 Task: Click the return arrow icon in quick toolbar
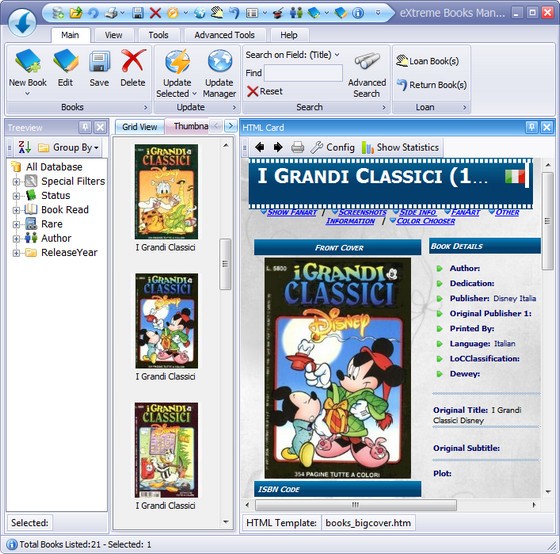click(x=234, y=13)
